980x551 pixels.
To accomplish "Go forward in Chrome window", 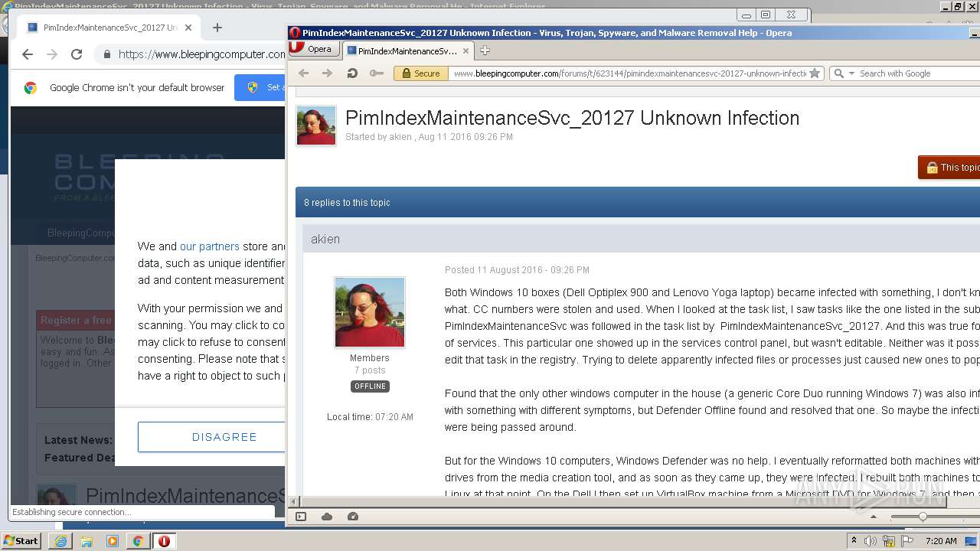I will click(52, 54).
